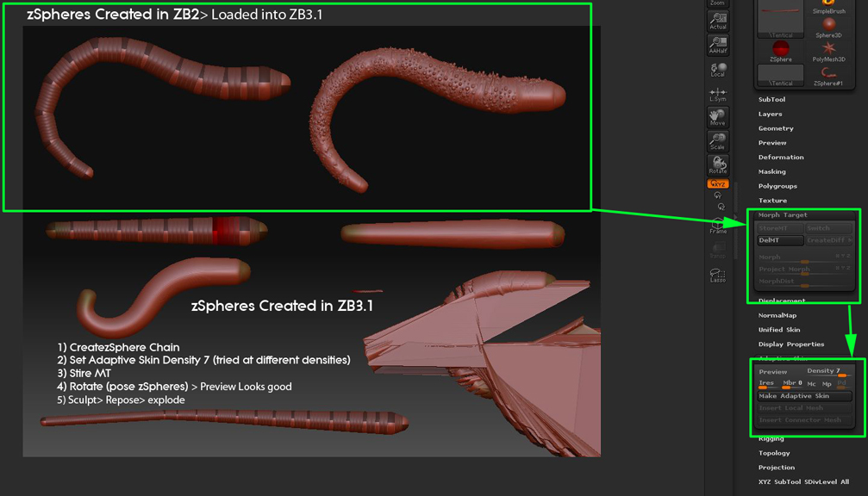Expand the Texture palette section
This screenshot has width=868, height=496.
[x=772, y=200]
